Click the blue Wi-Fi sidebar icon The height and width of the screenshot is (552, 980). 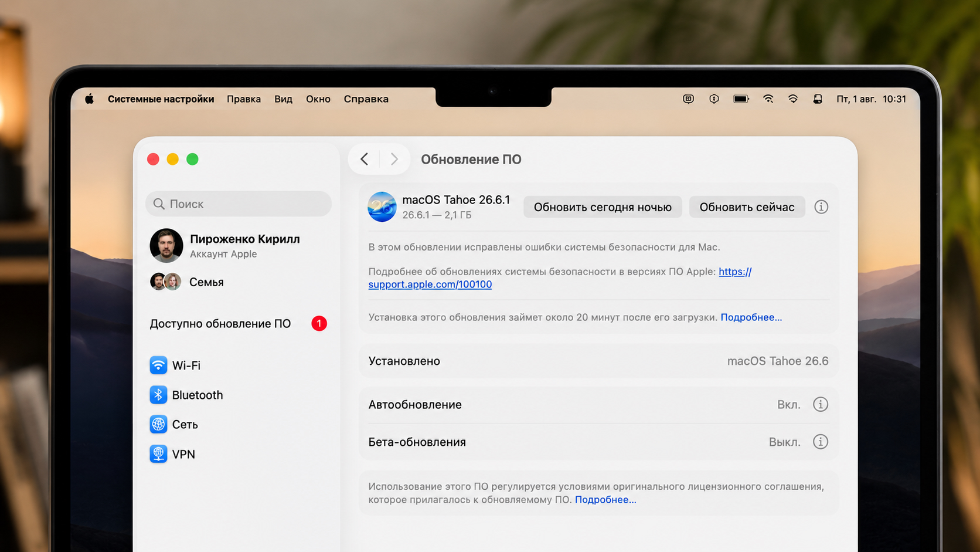tap(158, 365)
